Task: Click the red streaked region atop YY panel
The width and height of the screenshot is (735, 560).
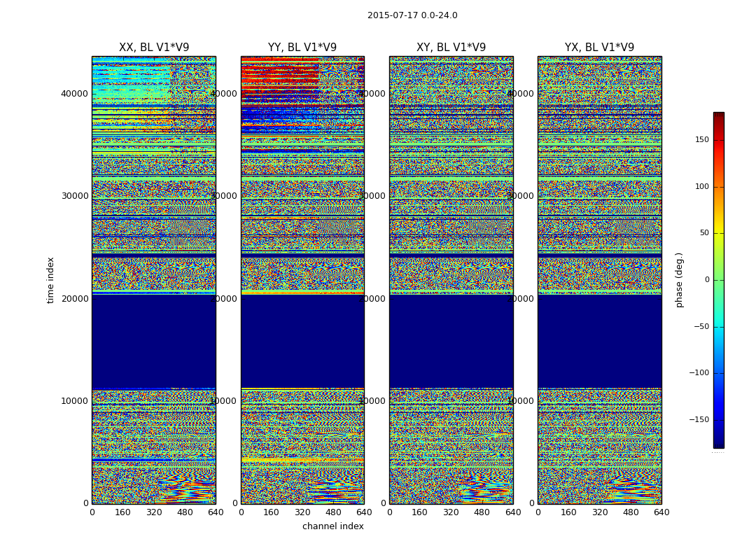Action: [280, 73]
